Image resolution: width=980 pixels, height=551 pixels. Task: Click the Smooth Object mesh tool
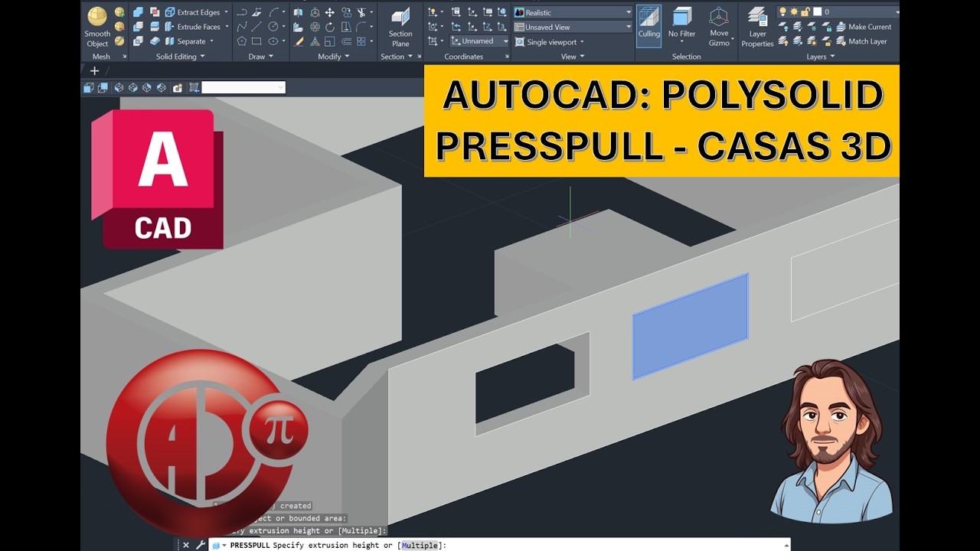tap(97, 28)
